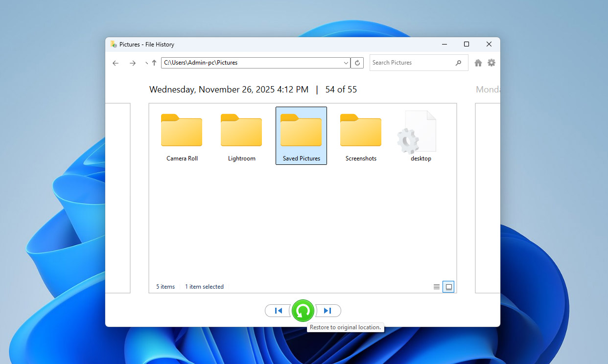This screenshot has width=608, height=364.
Task: Go to the previous File History version
Action: 278,310
